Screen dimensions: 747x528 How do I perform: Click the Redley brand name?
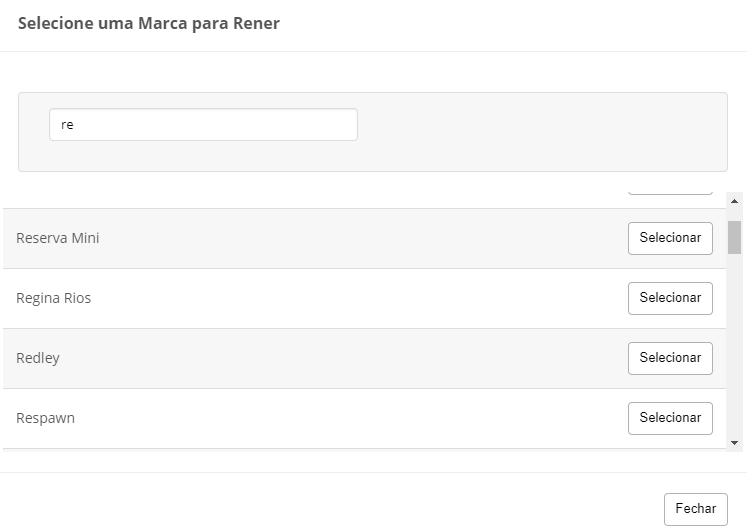38,358
